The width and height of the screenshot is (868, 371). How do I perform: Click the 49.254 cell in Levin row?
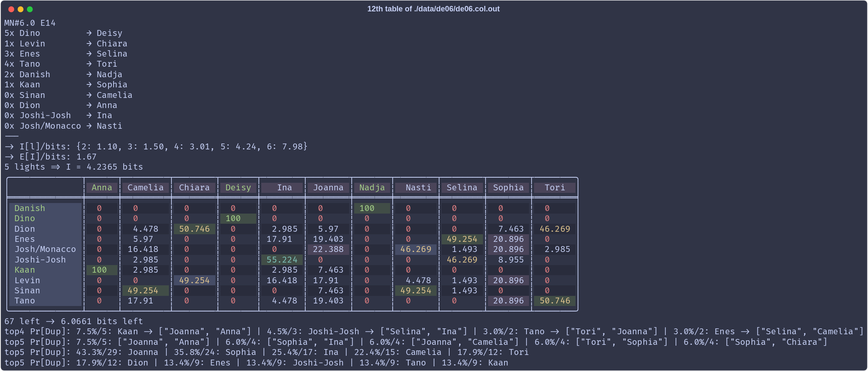point(194,281)
